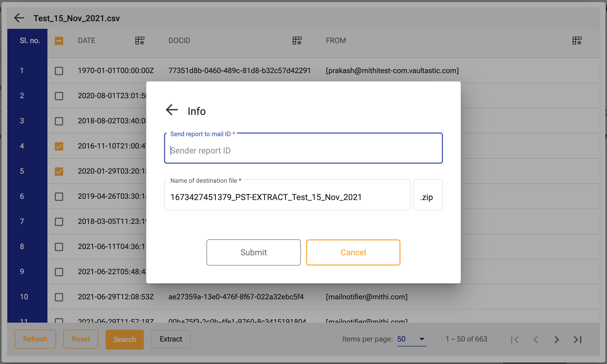The height and width of the screenshot is (364, 607).
Task: Click the Name of destination file field
Action: click(287, 197)
